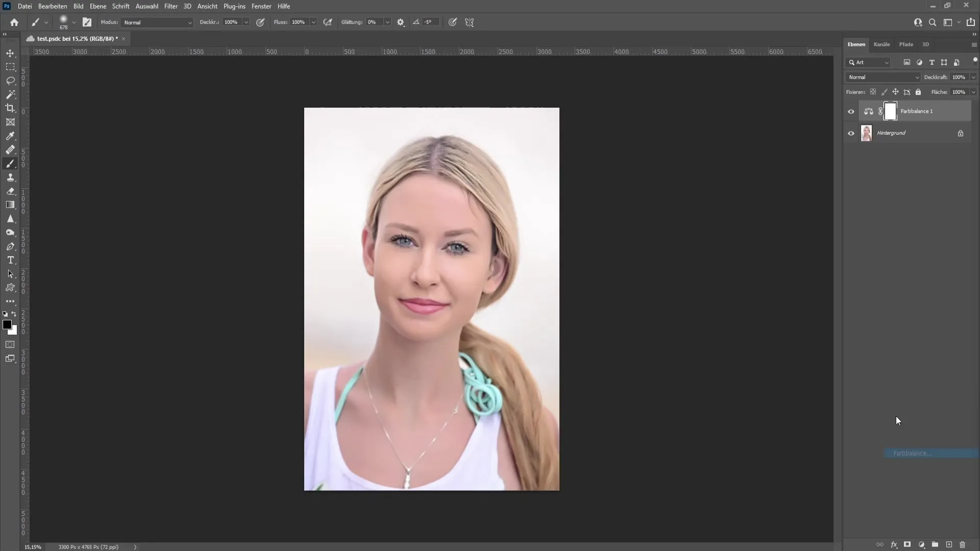The height and width of the screenshot is (551, 980).
Task: Toggle visibility of Farbbalance 1 layer
Action: (x=851, y=111)
